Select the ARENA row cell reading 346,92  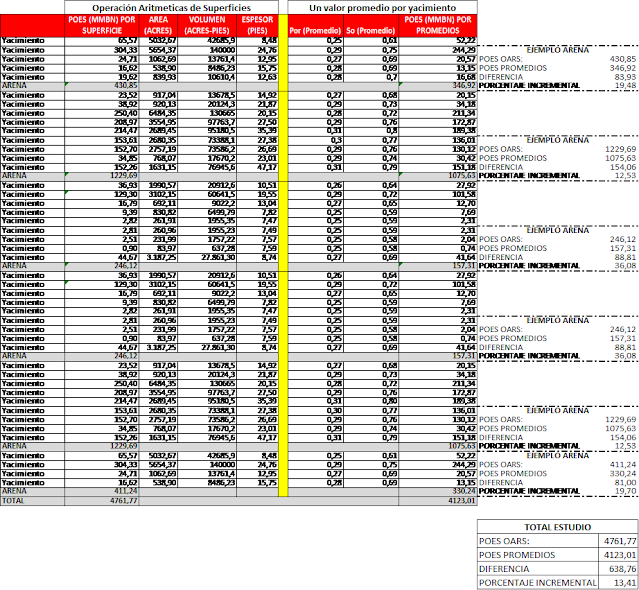(x=438, y=86)
